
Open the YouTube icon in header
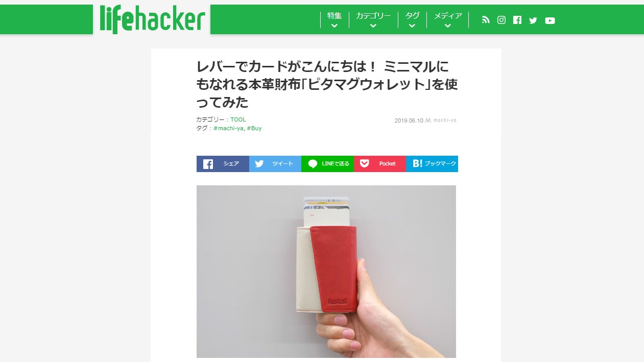coord(550,20)
